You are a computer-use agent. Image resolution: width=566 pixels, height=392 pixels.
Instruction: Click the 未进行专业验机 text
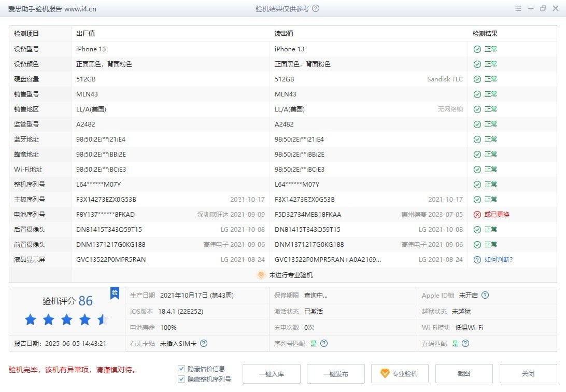(291, 275)
